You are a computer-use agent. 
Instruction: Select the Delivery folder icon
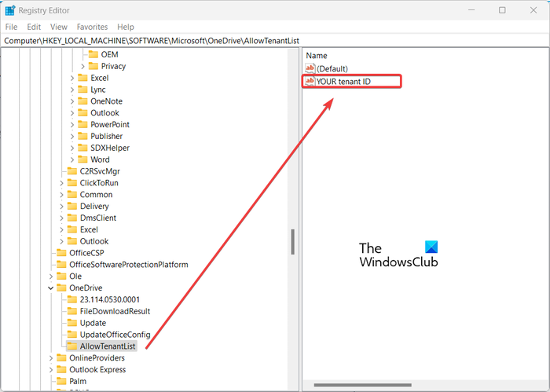(x=72, y=206)
